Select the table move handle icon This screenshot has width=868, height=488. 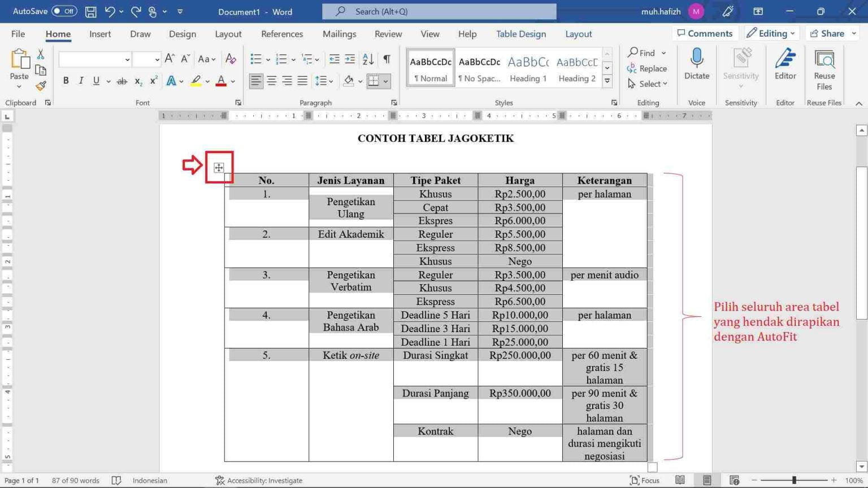click(x=219, y=167)
